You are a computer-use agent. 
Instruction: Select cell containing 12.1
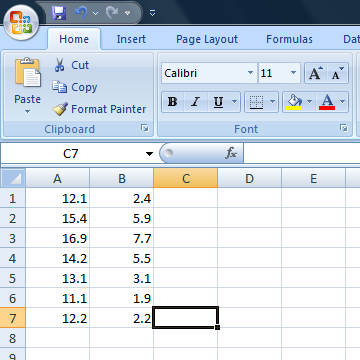point(57,198)
